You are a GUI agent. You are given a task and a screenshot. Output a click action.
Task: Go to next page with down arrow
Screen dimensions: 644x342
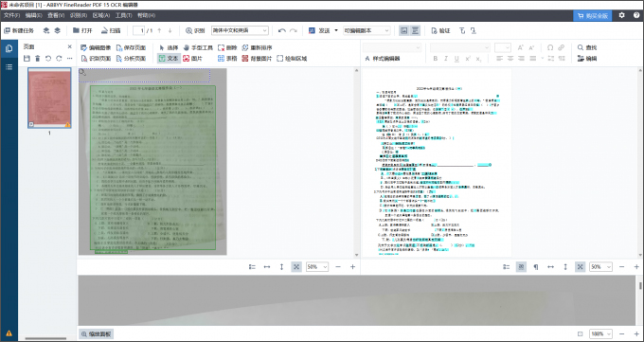coord(170,31)
